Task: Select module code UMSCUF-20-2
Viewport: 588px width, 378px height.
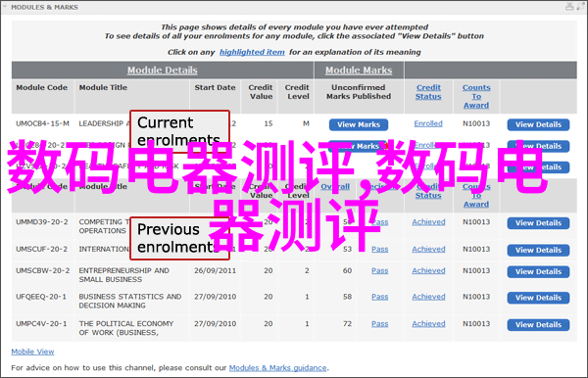Action: pos(41,249)
